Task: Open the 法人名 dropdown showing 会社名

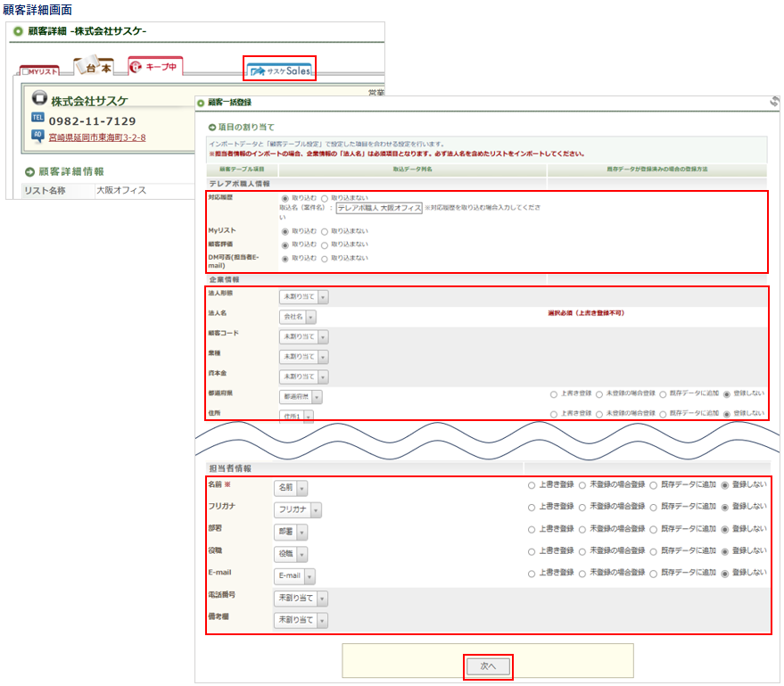Action: click(298, 317)
